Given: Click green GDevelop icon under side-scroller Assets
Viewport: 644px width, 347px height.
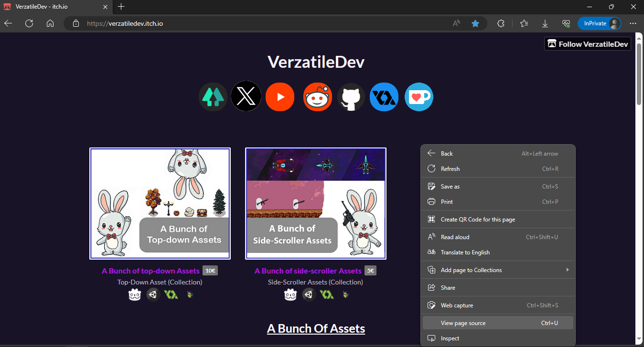Looking at the screenshot, I should point(327,294).
